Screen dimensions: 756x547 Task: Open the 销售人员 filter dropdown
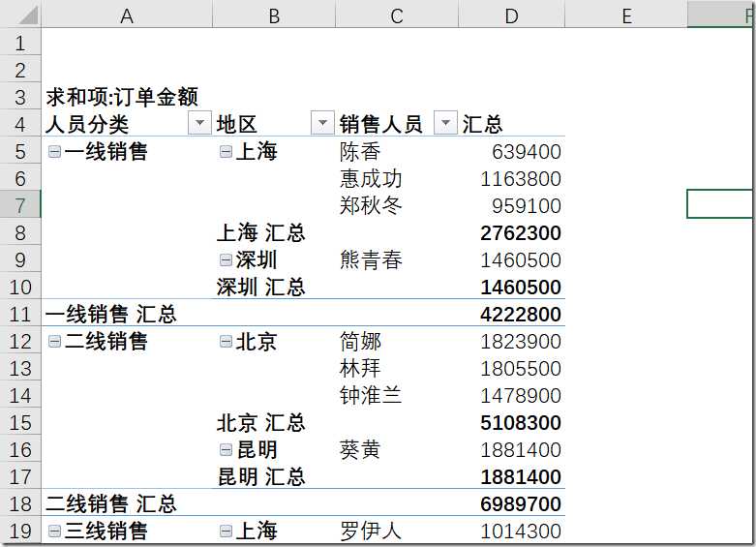tap(445, 124)
